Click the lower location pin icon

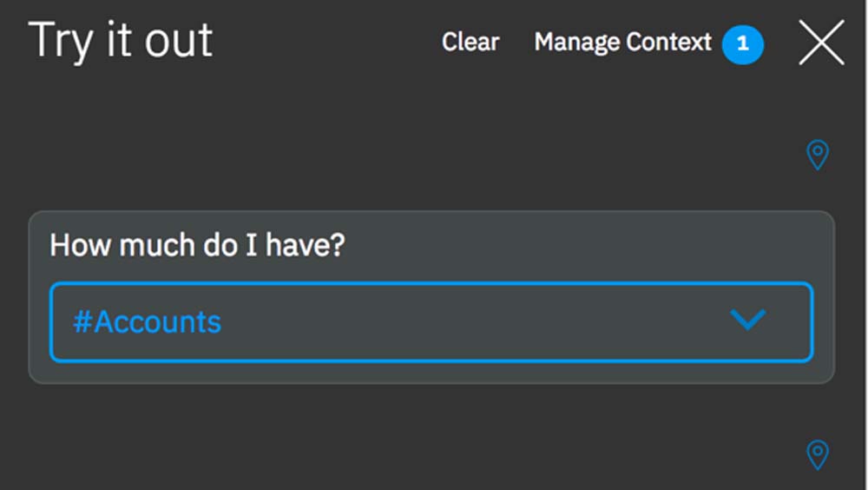point(818,454)
